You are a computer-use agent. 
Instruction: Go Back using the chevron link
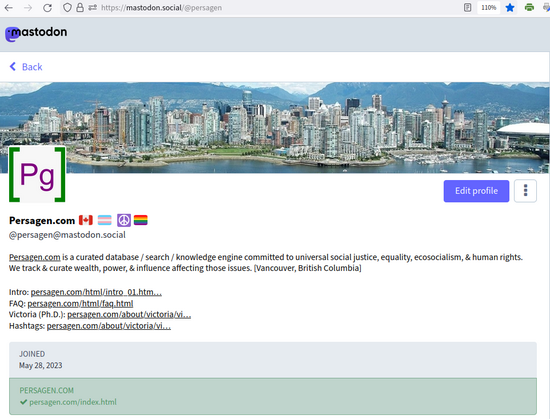pos(26,67)
